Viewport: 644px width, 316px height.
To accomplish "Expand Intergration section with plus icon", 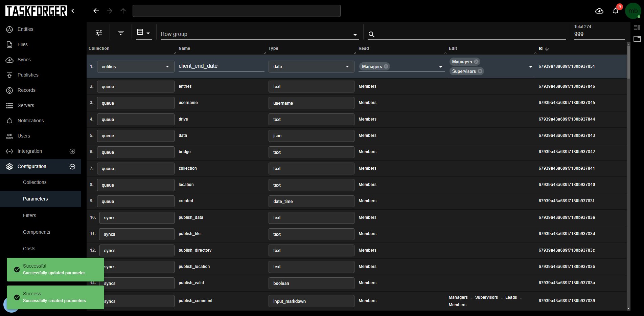I will (x=72, y=151).
